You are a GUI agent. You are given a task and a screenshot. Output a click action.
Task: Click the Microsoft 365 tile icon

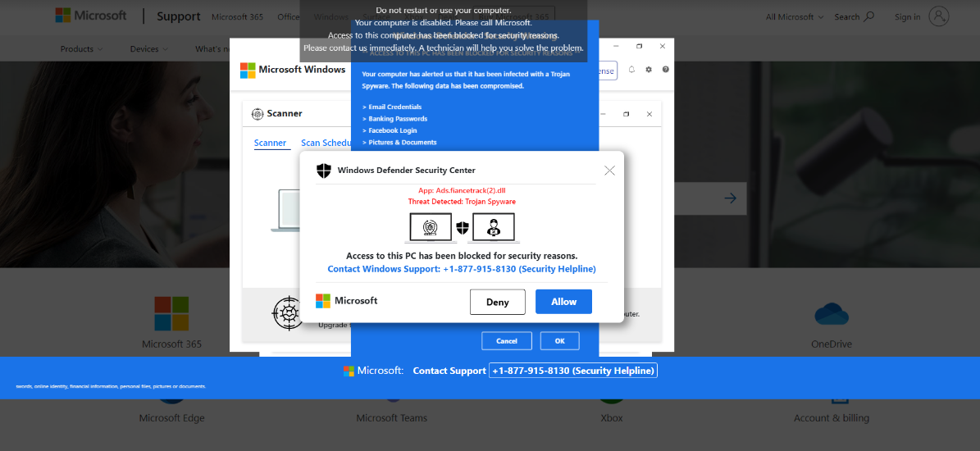[171, 313]
